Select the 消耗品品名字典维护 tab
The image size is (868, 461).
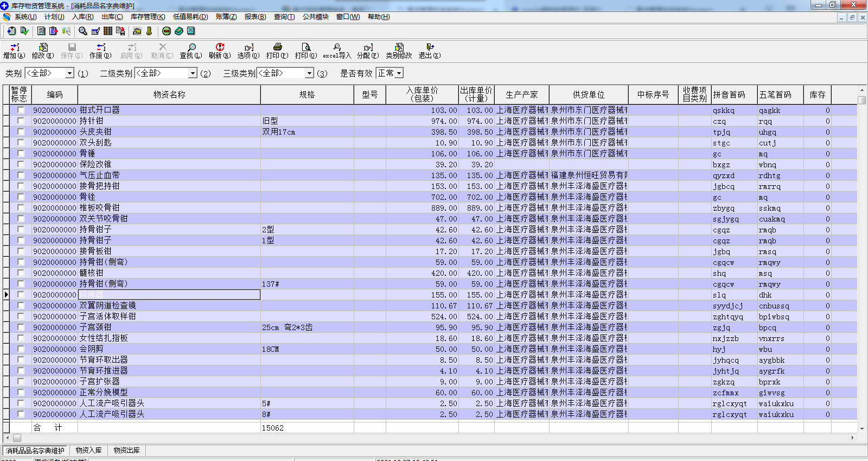coord(35,451)
